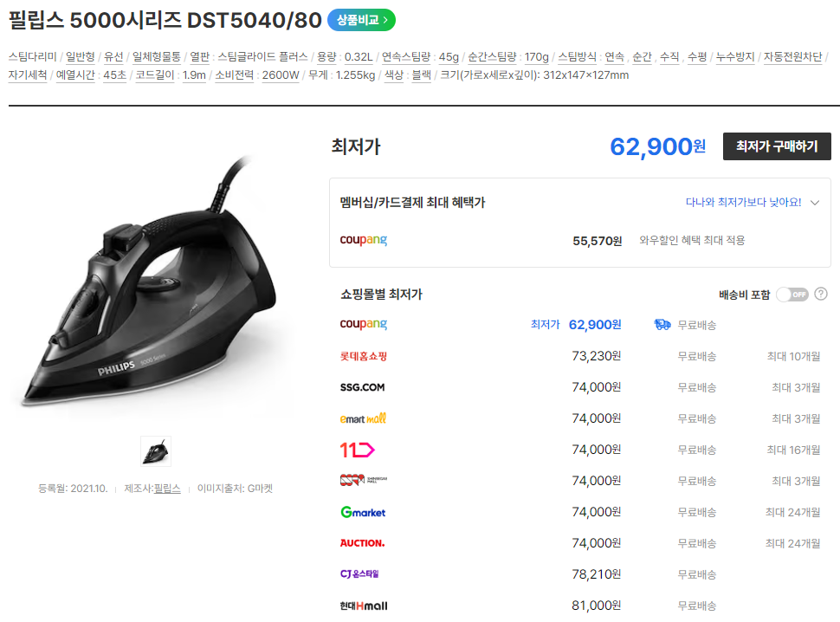This screenshot has height=622, width=840.
Task: Click the 일체형물통 spec link
Action: coord(157,57)
